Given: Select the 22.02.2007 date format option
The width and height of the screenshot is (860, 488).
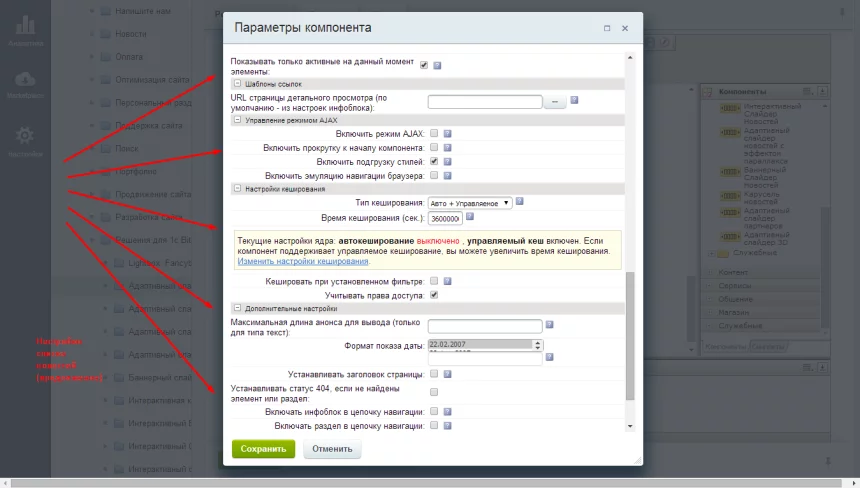Looking at the screenshot, I should [x=480, y=343].
